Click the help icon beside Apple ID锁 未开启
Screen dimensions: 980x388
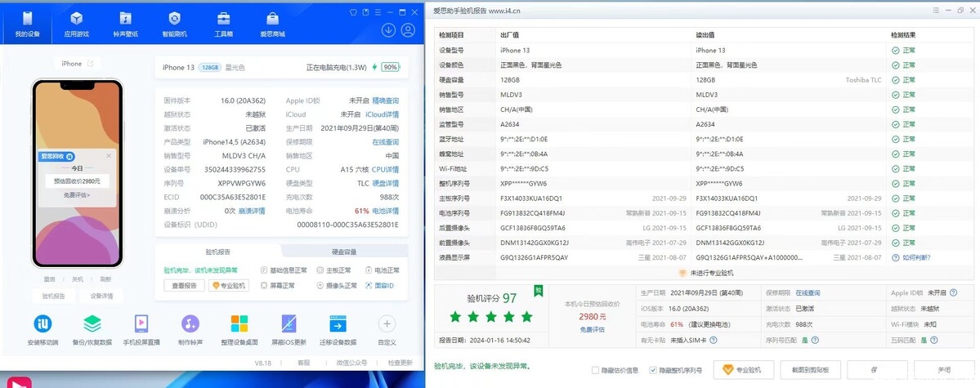click(x=953, y=292)
